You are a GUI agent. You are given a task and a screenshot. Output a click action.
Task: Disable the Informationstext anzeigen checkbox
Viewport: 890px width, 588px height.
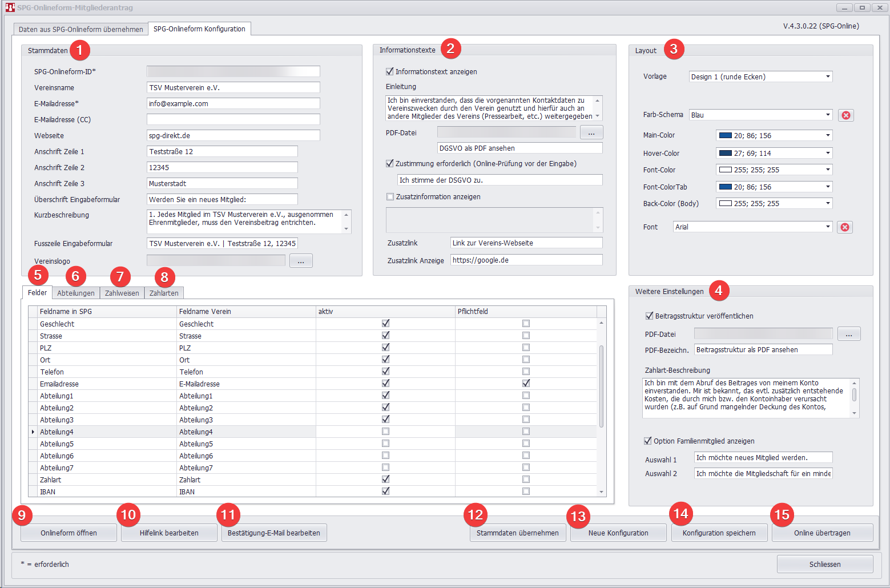coord(390,71)
